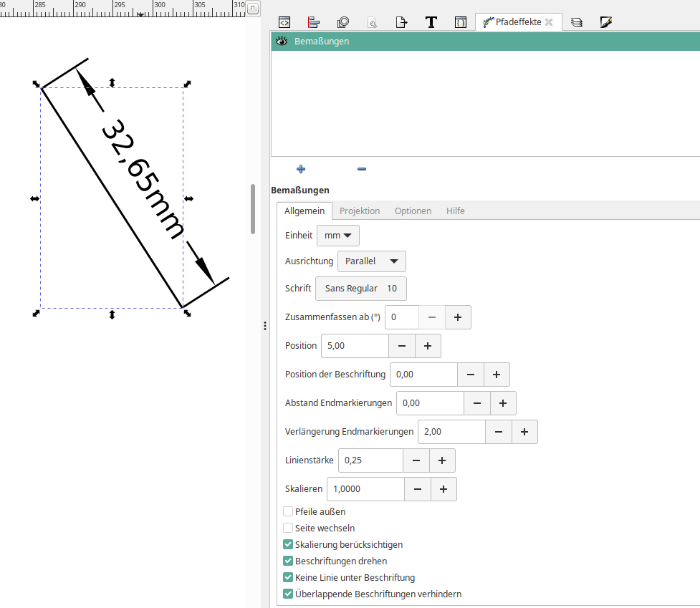Click the bottom-right selection scale handle
700x608 pixels.
click(x=188, y=313)
